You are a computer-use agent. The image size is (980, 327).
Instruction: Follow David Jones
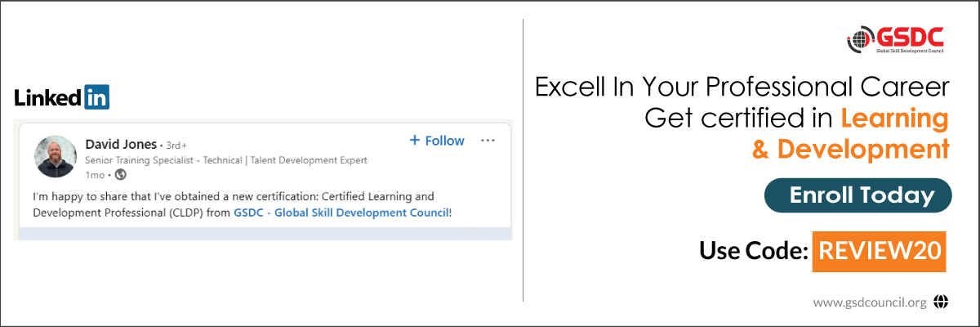(x=437, y=141)
